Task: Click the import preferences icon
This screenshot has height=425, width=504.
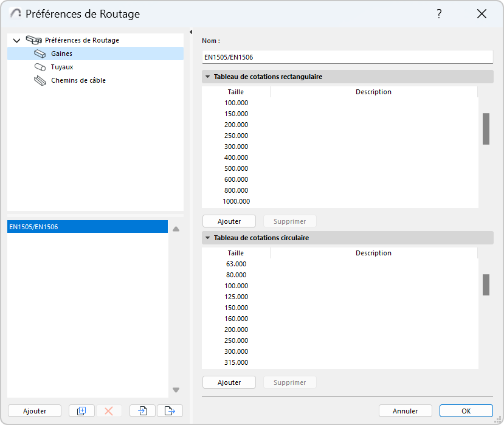Action: pos(142,411)
